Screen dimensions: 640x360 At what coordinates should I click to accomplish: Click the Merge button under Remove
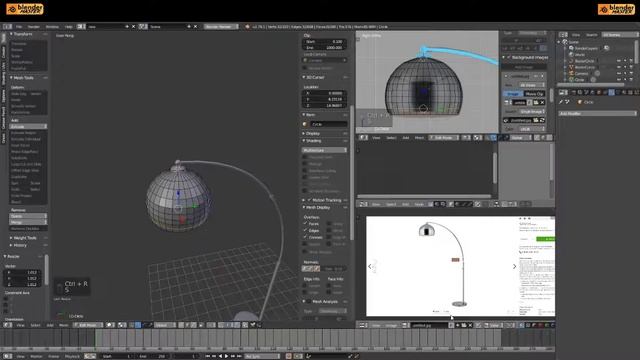tap(28, 222)
